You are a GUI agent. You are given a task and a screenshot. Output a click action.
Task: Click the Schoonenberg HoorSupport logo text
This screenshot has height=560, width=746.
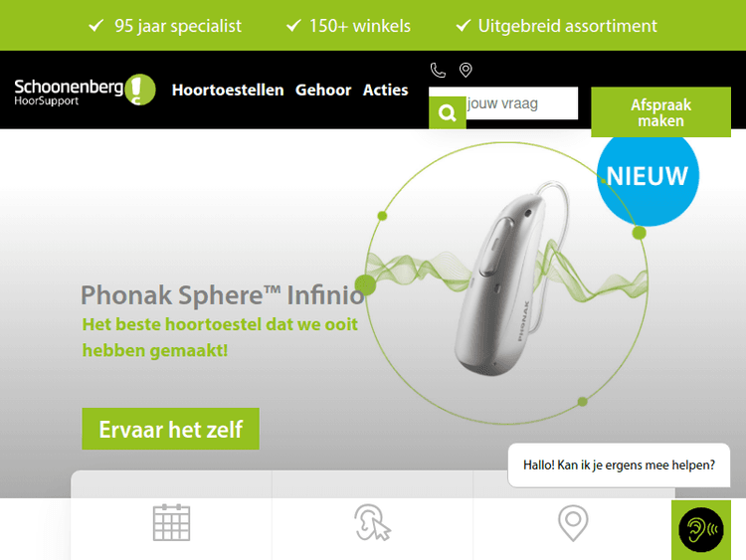[69, 92]
